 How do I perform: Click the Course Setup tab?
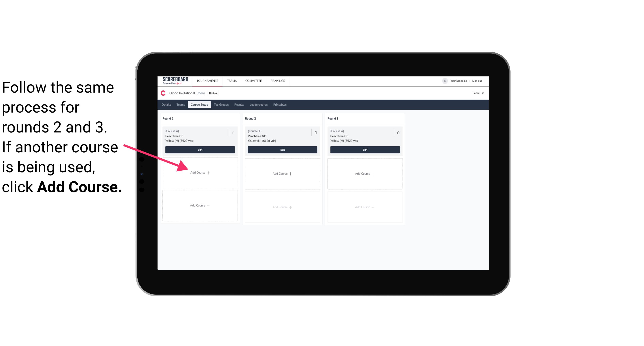[x=199, y=105]
